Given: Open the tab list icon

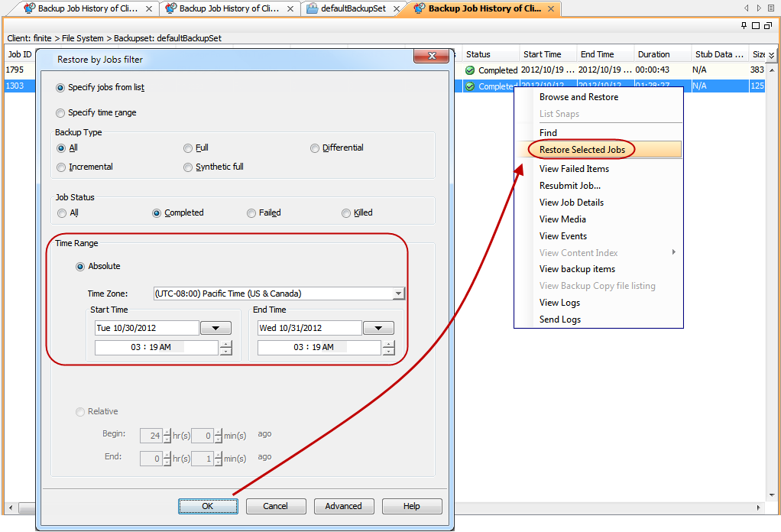Looking at the screenshot, I should [770, 8].
